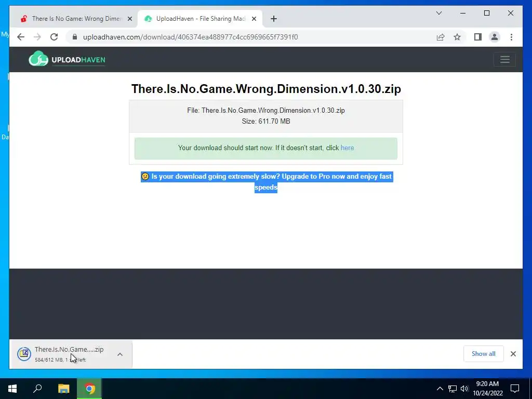Open Chrome three-dot menu
Viewport: 532px width, 399px height.
tap(511, 37)
